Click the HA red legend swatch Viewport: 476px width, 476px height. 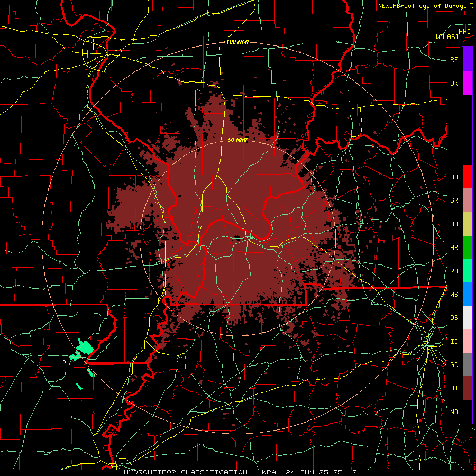(467, 177)
